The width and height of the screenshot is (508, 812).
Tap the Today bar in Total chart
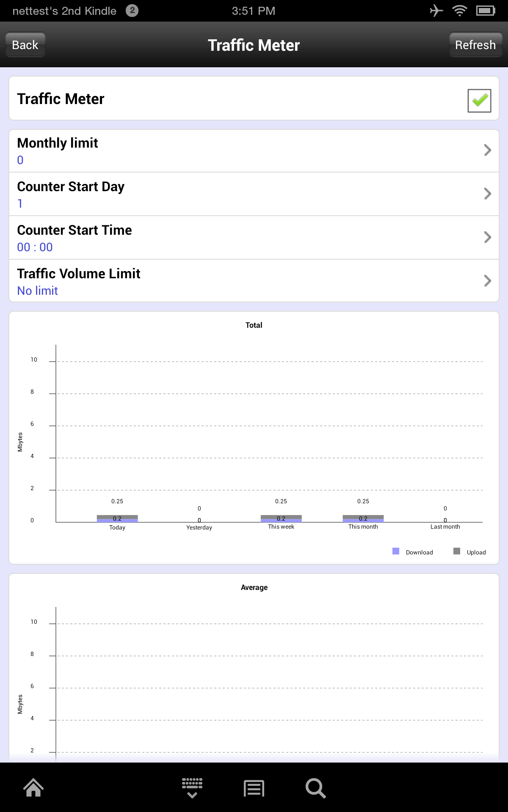pyautogui.click(x=117, y=518)
